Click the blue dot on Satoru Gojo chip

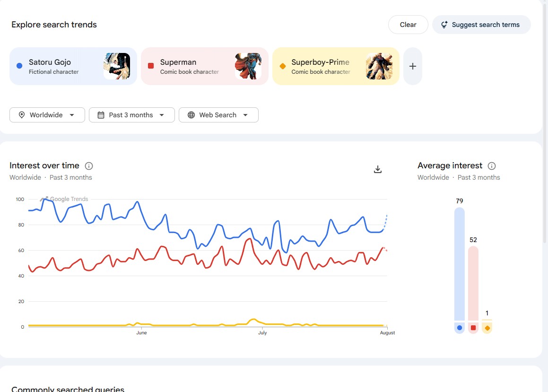click(19, 66)
